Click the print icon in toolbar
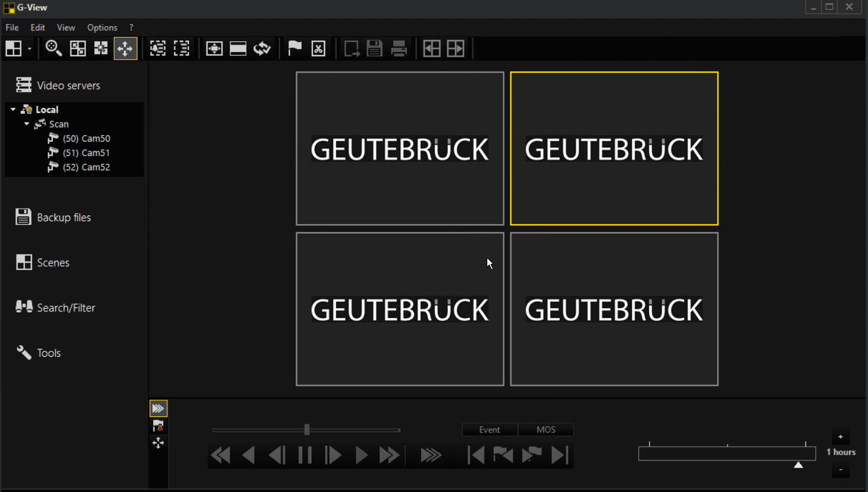Viewport: 868px width, 492px height. pos(399,49)
